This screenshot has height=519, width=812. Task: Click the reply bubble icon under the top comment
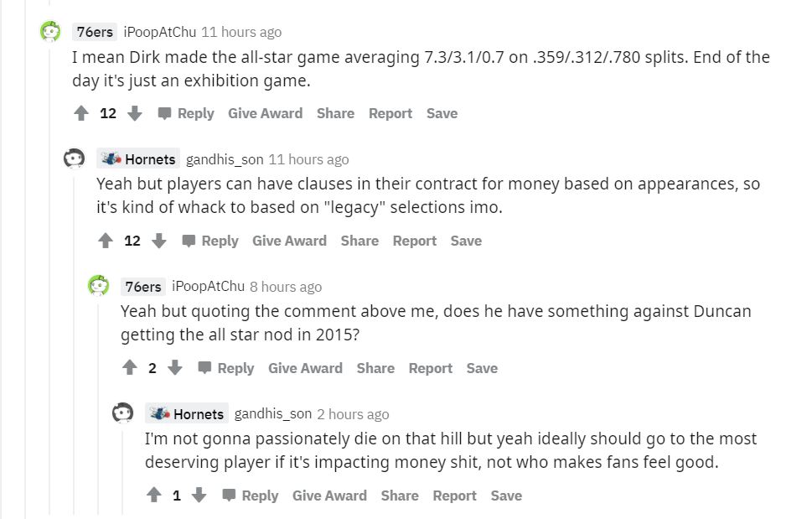[165, 112]
